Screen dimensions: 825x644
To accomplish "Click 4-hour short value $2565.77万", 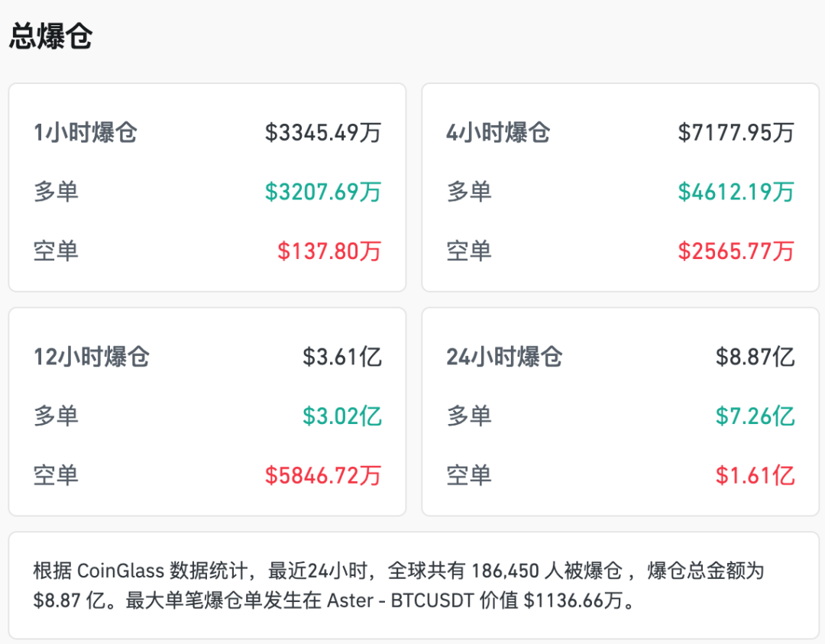I will point(736,251).
